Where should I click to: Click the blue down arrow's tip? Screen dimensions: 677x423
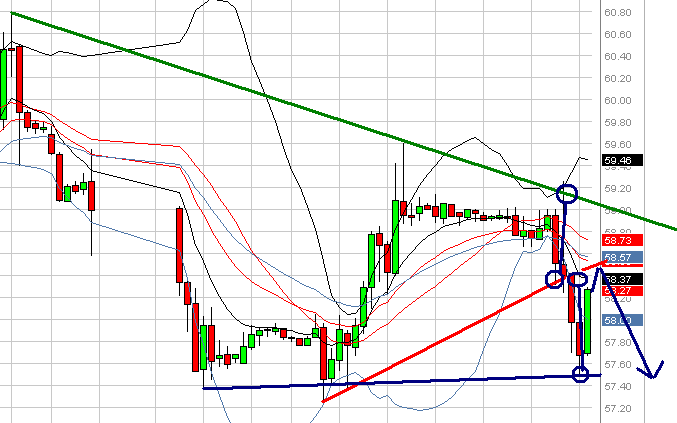point(652,377)
